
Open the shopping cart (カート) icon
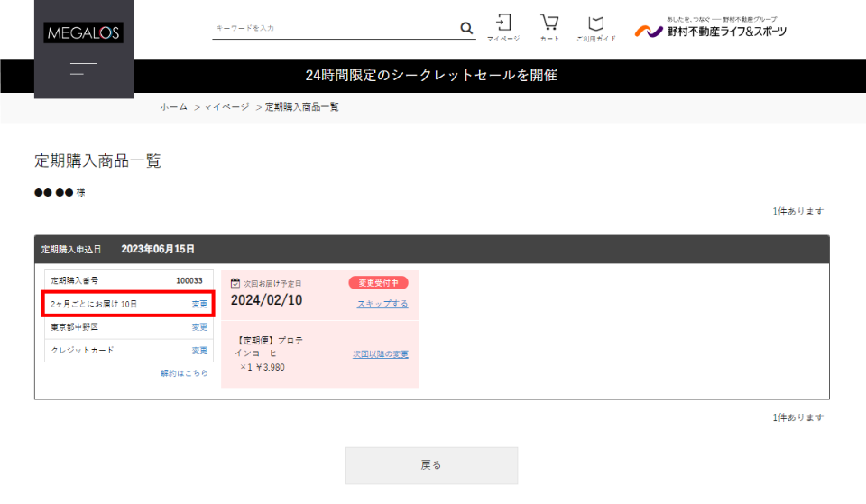click(x=549, y=27)
